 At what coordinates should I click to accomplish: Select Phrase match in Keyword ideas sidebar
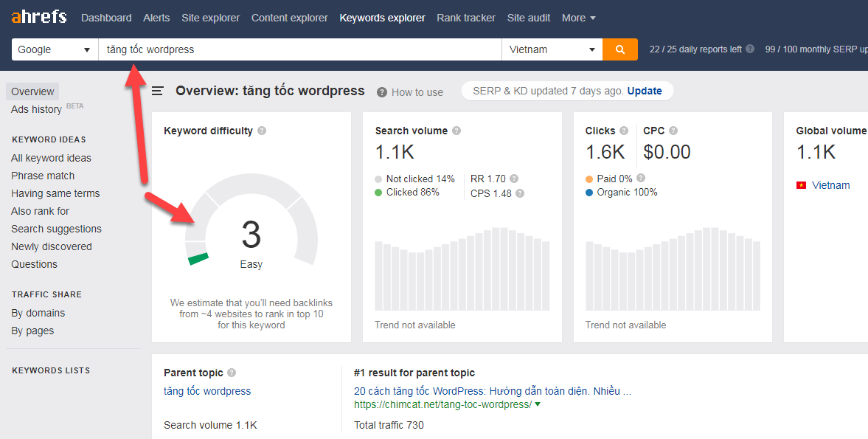(43, 176)
